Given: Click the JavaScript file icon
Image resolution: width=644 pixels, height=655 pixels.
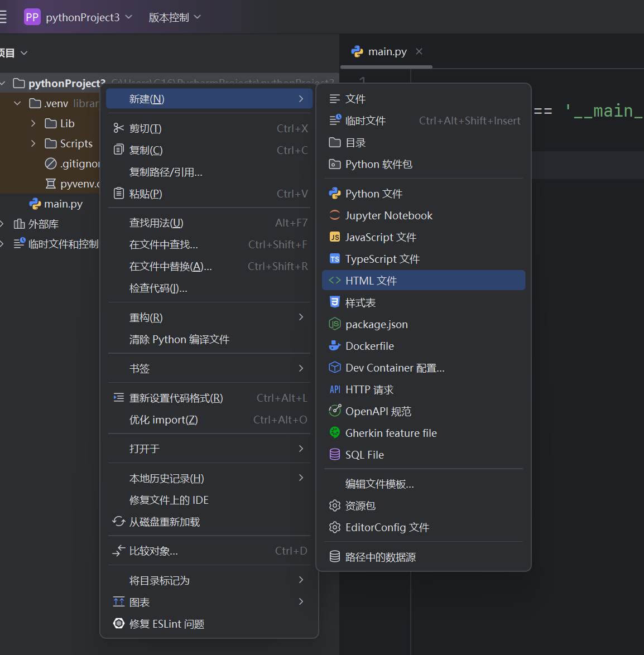Looking at the screenshot, I should tap(335, 237).
